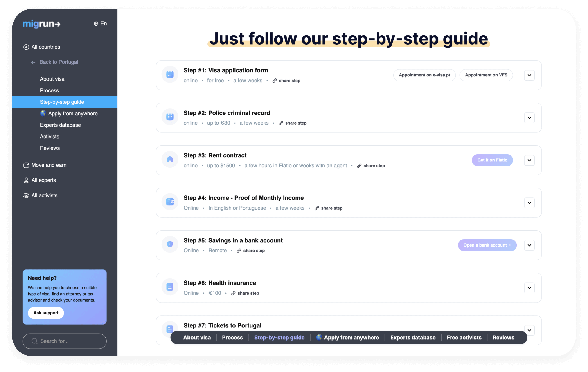Open the language globe selector En
Viewport: 588px width, 372px height.
100,23
